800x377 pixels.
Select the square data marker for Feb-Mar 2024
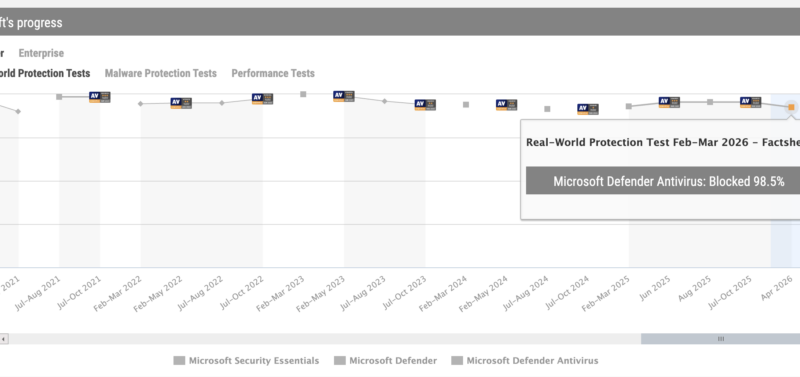point(466,105)
